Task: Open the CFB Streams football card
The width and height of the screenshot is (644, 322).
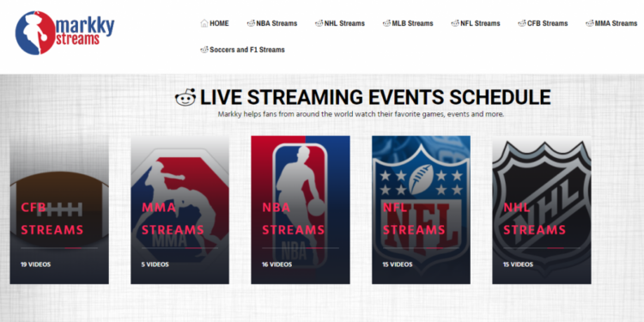Action: coord(59,210)
